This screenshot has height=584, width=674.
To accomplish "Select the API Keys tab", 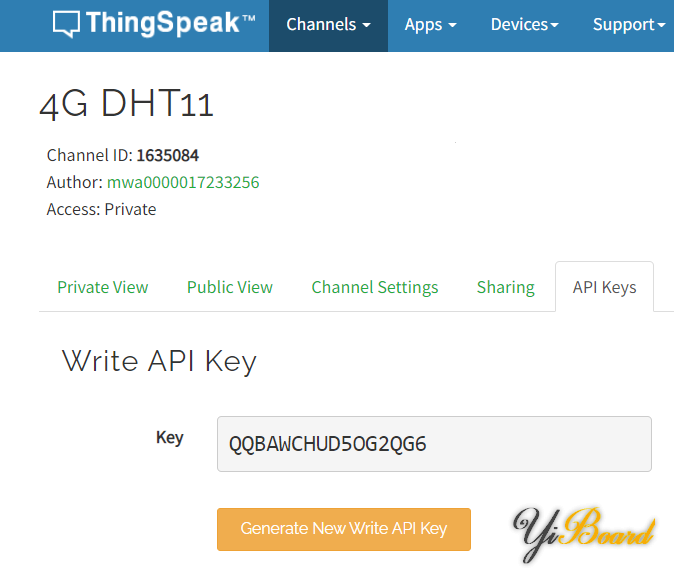I will [x=604, y=287].
